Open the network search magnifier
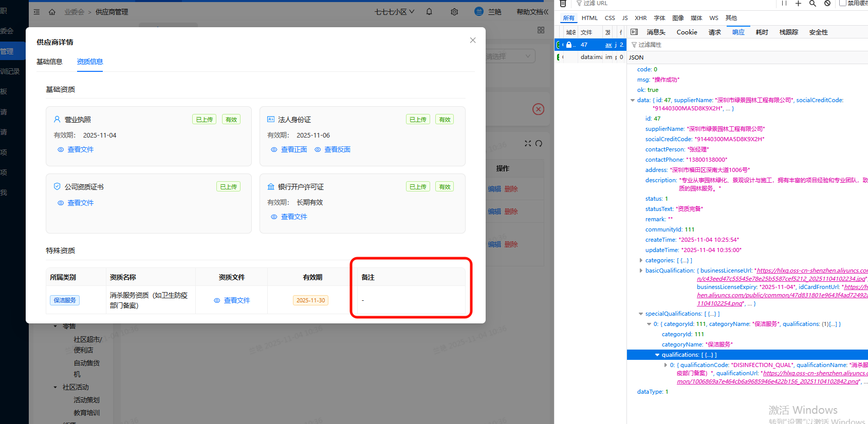868x424 pixels. pos(812,4)
